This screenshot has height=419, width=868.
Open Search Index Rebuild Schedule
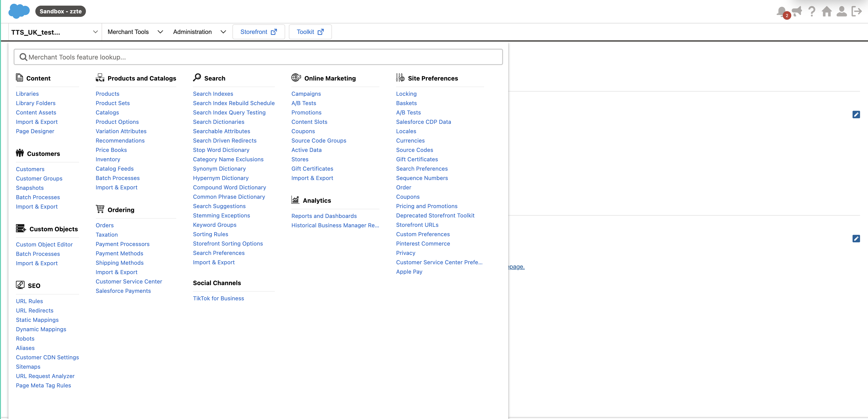234,103
